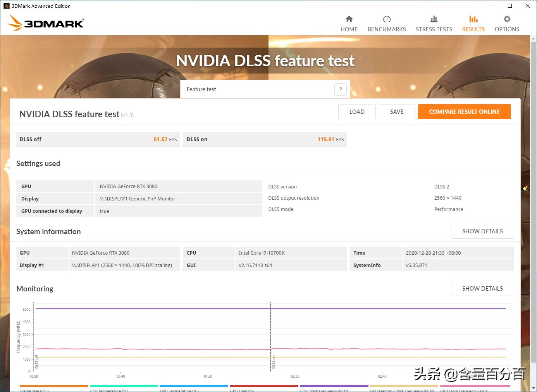Open the Home tab icon
Image resolution: width=537 pixels, height=392 pixels.
pyautogui.click(x=349, y=19)
